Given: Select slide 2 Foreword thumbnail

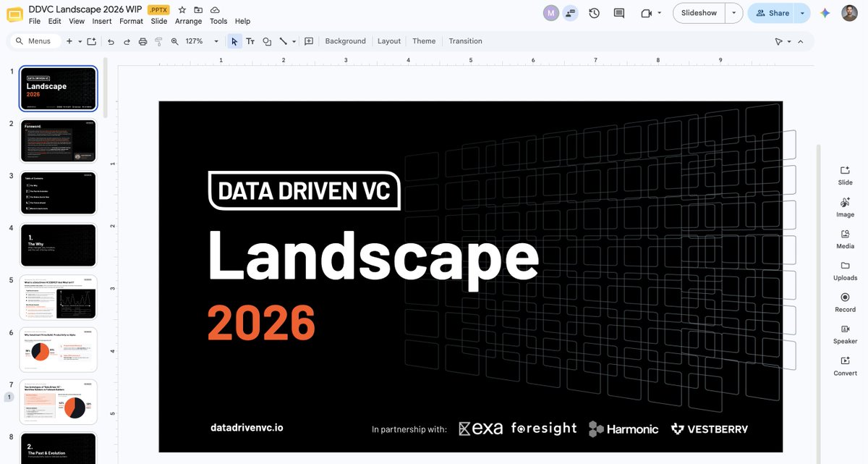Looking at the screenshot, I should (x=59, y=141).
